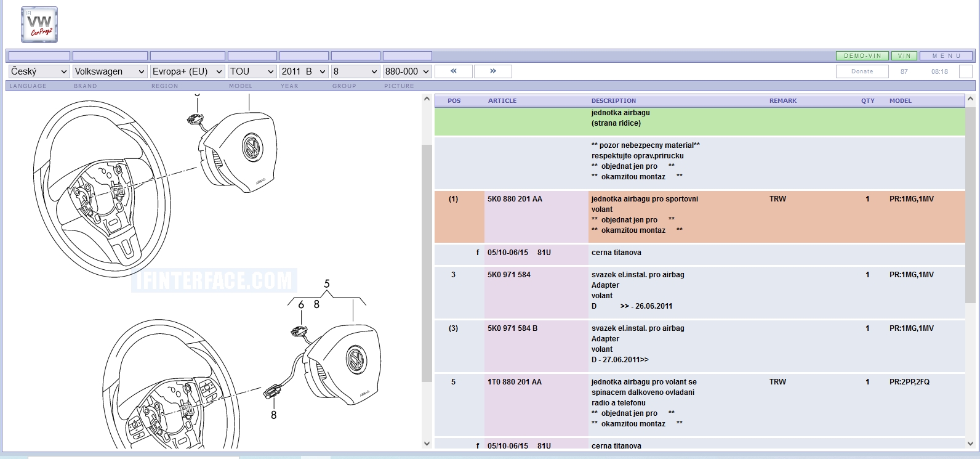The image size is (980, 459).
Task: Click the ARTICLE column header
Action: pos(502,101)
